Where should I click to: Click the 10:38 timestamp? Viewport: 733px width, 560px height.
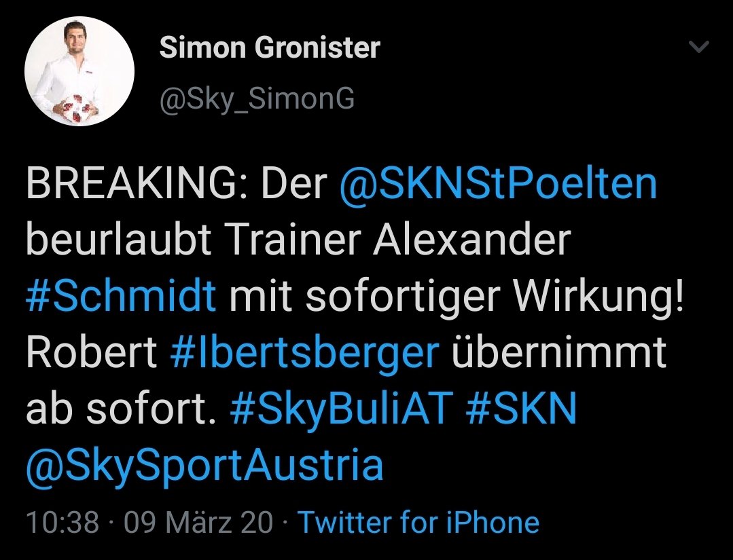(62, 522)
